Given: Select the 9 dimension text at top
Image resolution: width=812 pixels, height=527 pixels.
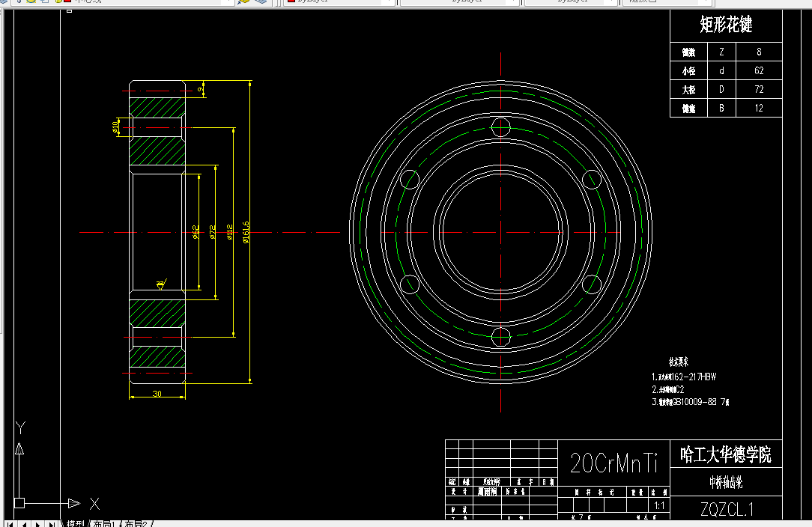Looking at the screenshot, I should pos(200,90).
